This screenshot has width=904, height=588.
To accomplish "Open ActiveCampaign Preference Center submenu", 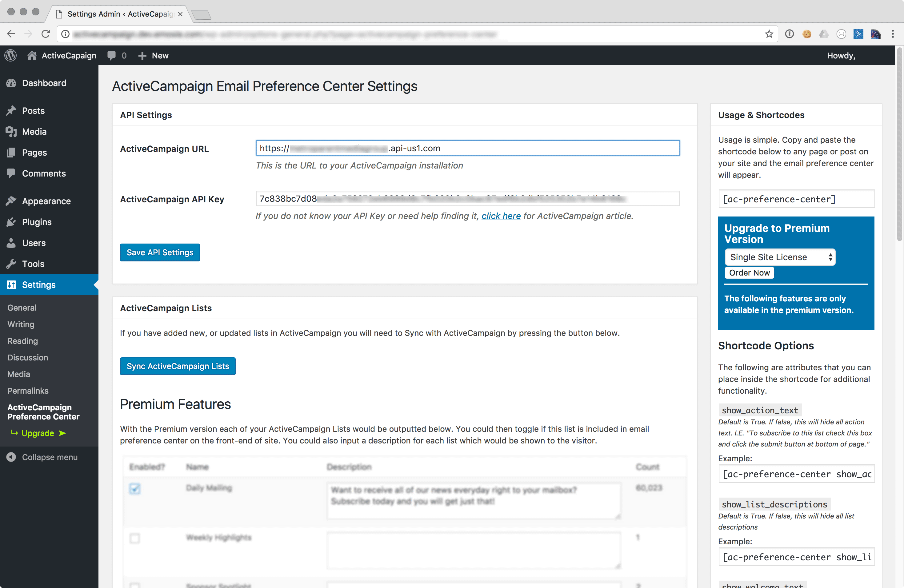I will pos(43,412).
